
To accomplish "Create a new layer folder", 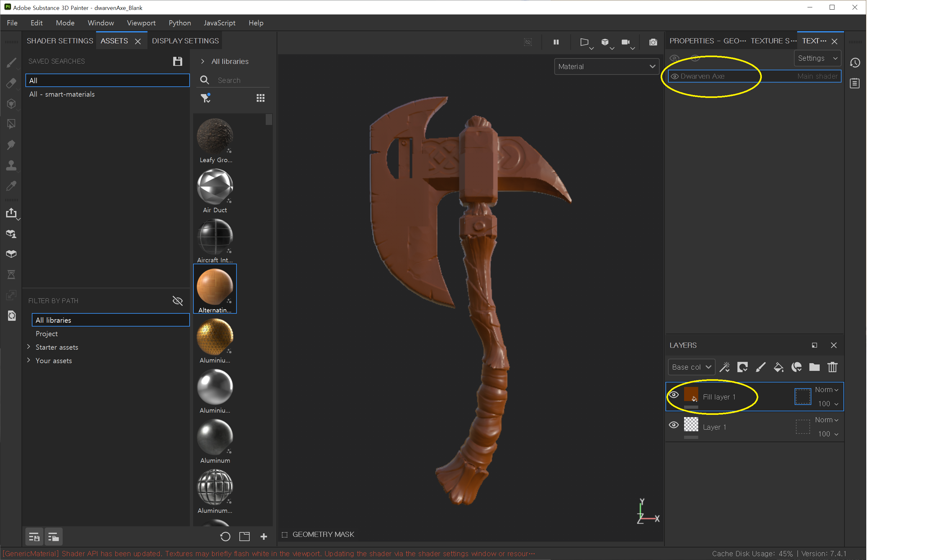I will tap(815, 367).
